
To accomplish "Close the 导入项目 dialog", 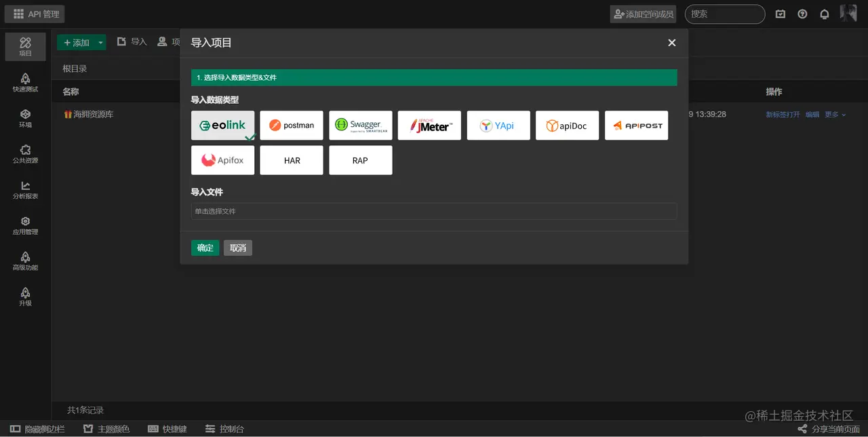I will [672, 43].
